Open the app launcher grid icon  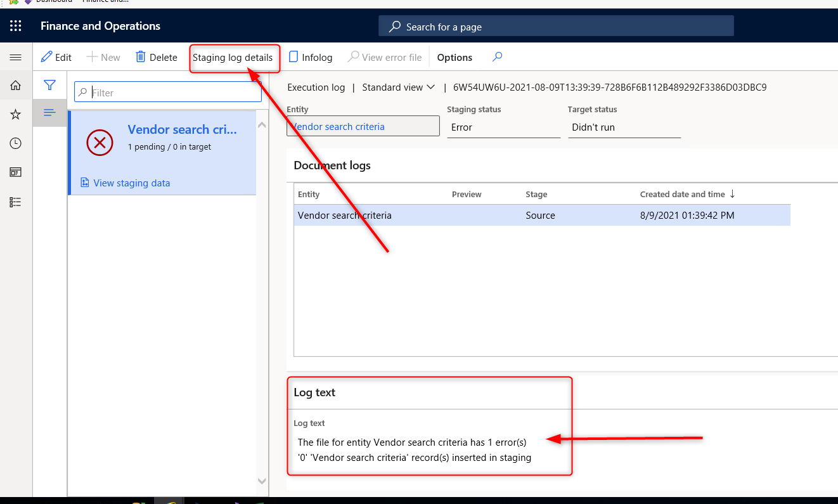pyautogui.click(x=15, y=26)
